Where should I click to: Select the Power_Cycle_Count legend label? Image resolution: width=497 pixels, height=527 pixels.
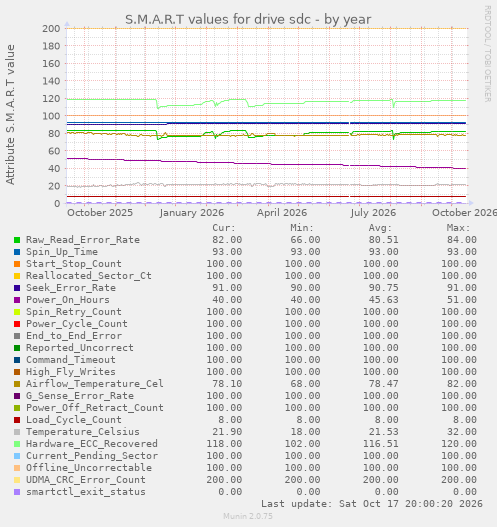(77, 324)
